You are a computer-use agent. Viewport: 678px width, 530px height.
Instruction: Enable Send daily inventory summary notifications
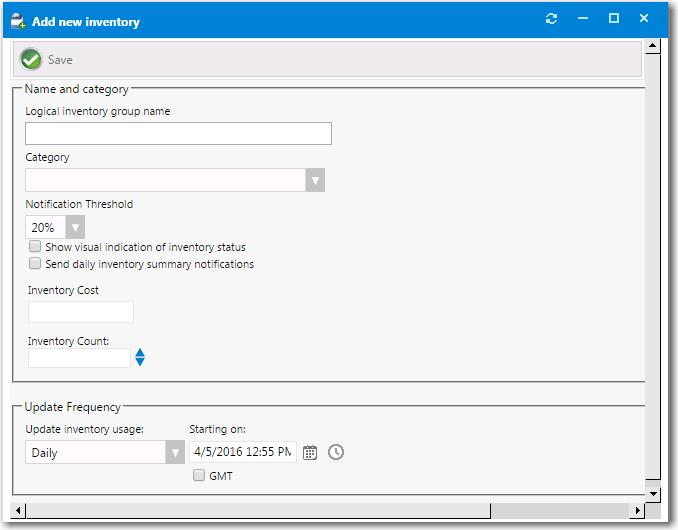pos(35,263)
